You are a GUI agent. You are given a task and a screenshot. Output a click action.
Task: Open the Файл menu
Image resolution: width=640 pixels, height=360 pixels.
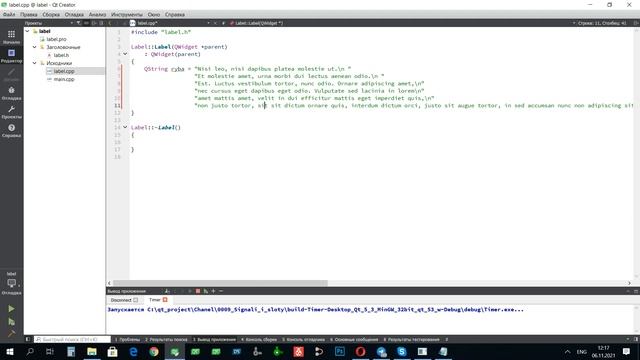9,14
